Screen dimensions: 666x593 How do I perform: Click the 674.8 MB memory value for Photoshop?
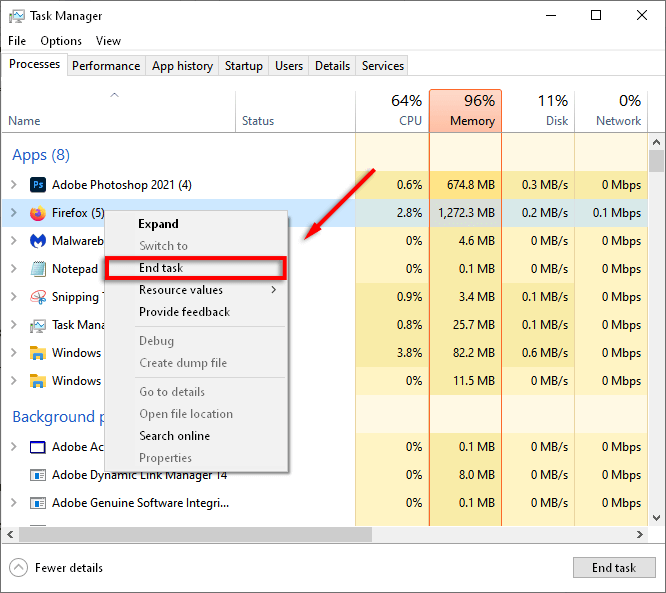[471, 185]
